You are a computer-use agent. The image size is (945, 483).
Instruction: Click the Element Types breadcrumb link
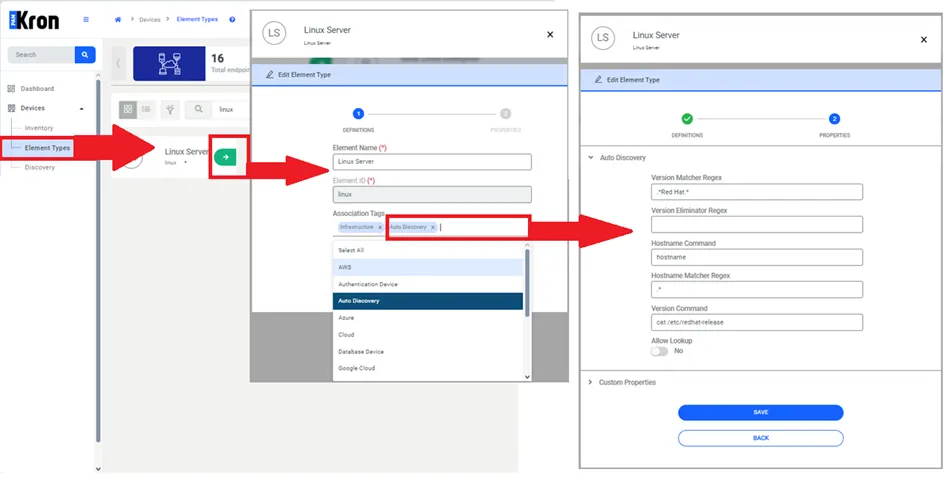tap(197, 20)
